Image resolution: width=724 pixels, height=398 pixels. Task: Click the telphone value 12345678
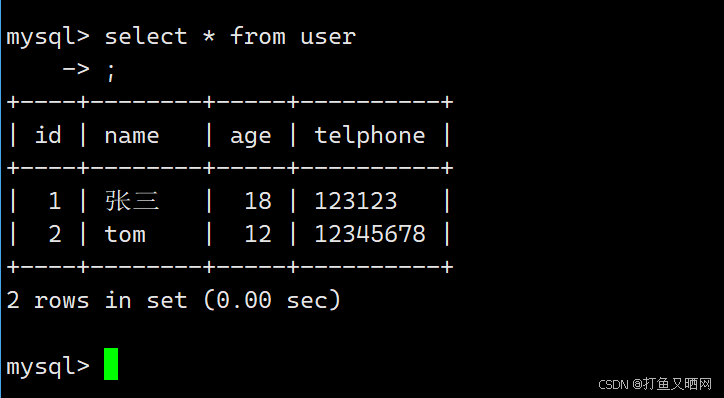click(x=370, y=234)
